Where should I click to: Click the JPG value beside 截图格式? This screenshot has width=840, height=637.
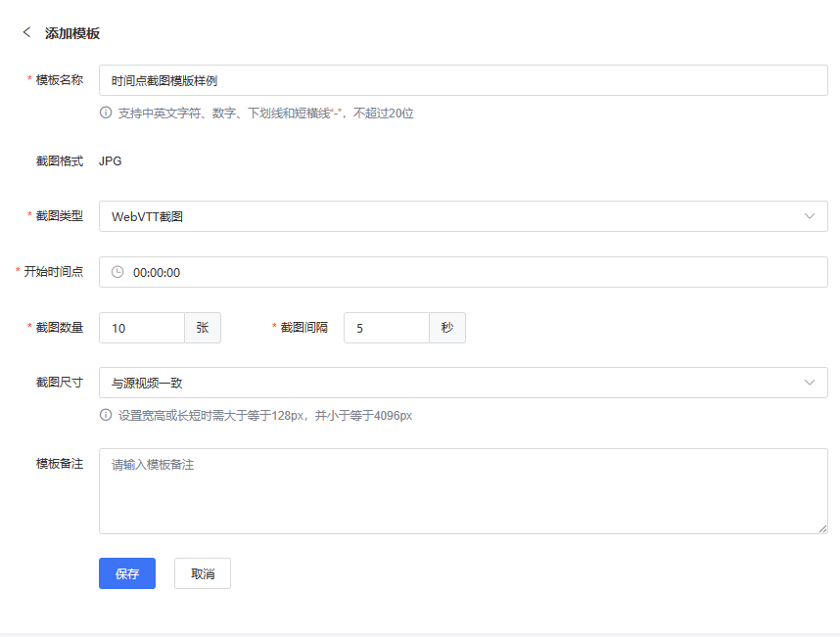tap(111, 160)
